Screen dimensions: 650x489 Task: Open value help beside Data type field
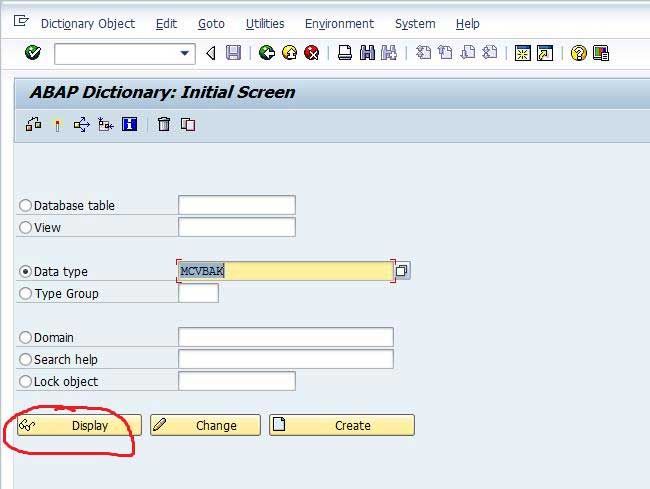click(x=402, y=271)
